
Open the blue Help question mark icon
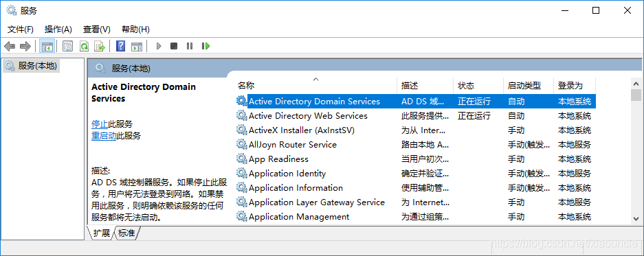click(120, 46)
